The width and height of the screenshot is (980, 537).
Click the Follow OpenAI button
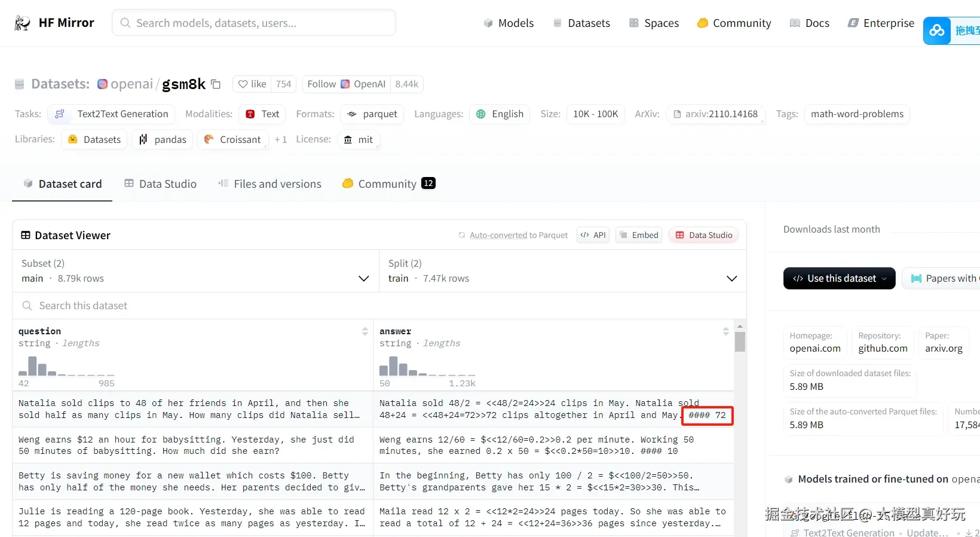click(x=347, y=84)
